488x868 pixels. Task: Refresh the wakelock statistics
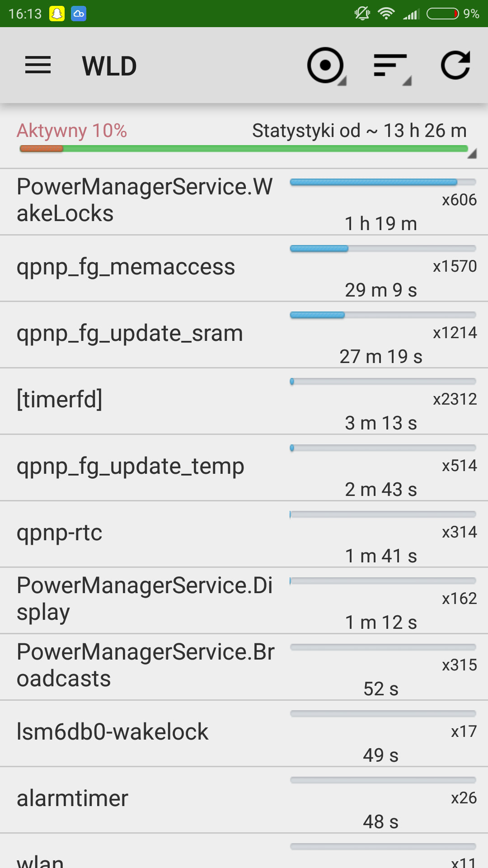(455, 66)
